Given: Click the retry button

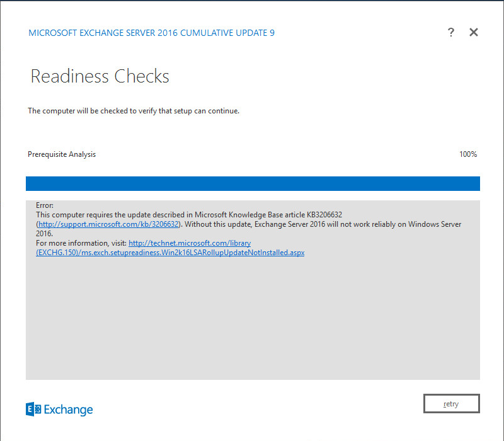Looking at the screenshot, I should (x=451, y=403).
